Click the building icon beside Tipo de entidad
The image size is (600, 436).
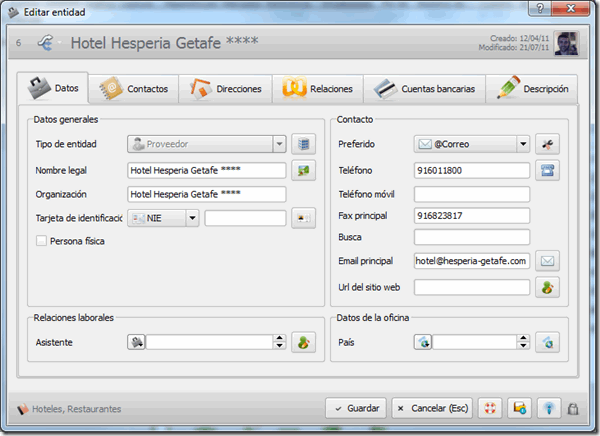[x=303, y=144]
